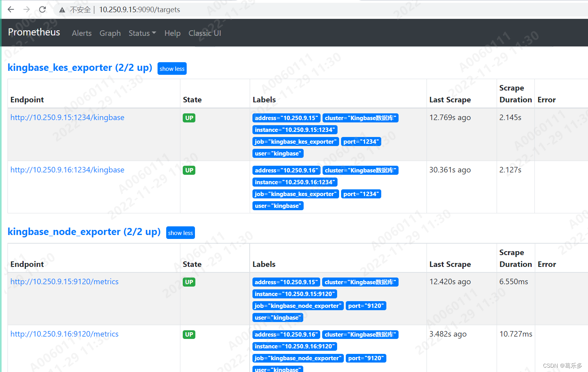Screen dimensions: 588x372
Task: Open endpoint http://10.250.9.16:9120/metrics
Action: tap(65, 334)
